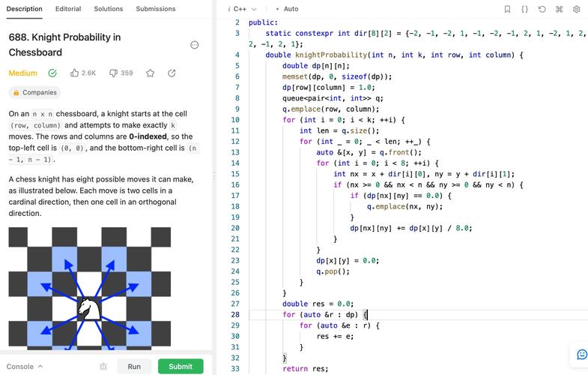Open editor settings gear icon
The height and width of the screenshot is (375, 588).
click(576, 9)
